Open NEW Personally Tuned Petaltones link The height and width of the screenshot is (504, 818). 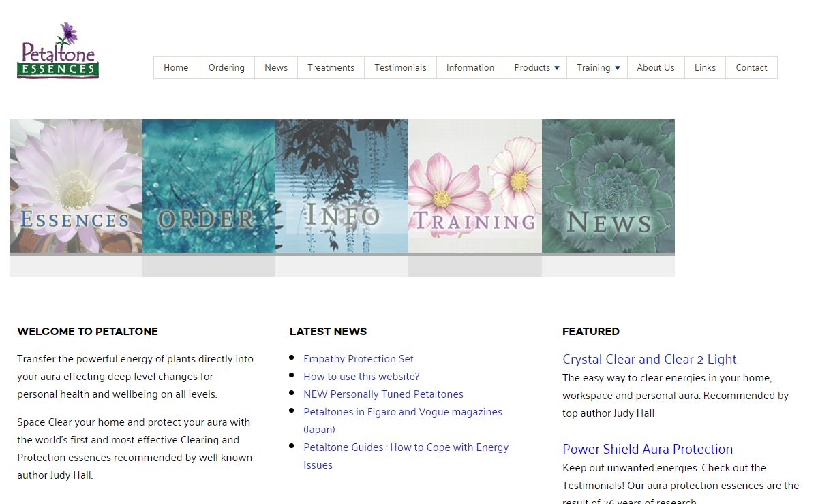[383, 394]
